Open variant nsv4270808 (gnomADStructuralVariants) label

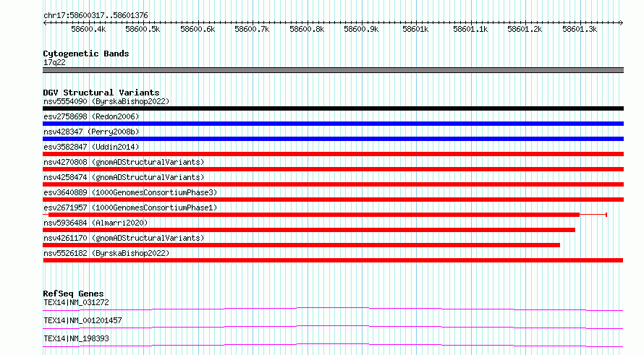pyautogui.click(x=124, y=162)
